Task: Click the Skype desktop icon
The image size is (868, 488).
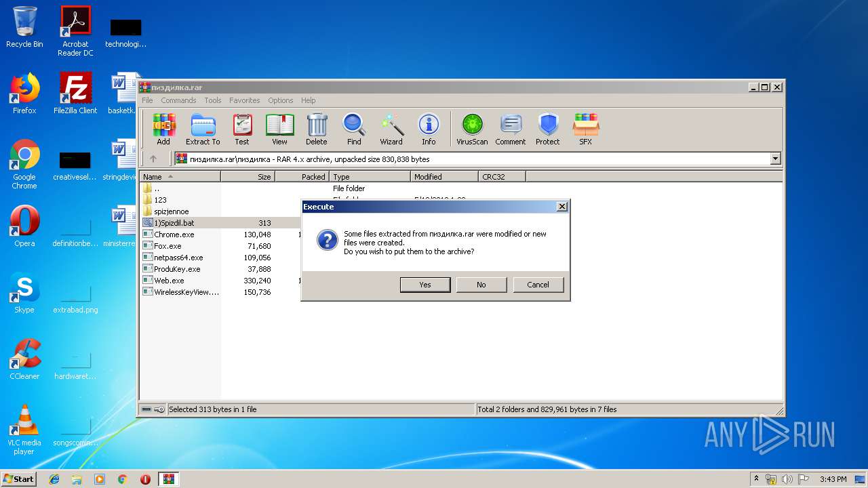Action: click(x=24, y=293)
